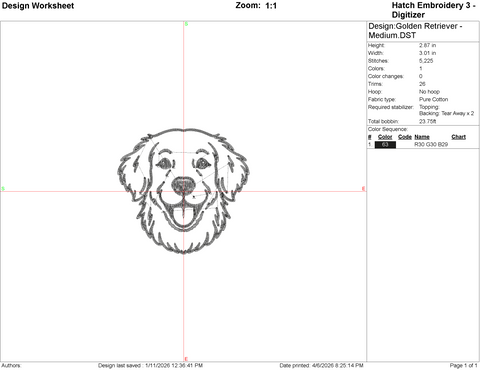This screenshot has width=480, height=370.
Task: Click the 'Hoop:' label
Action: (x=375, y=92)
